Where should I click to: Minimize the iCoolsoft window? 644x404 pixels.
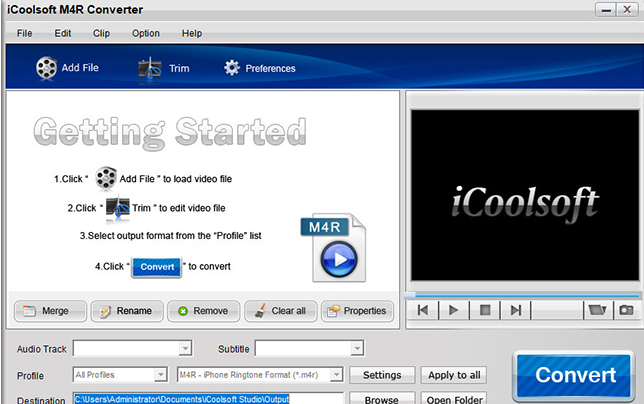(606, 9)
